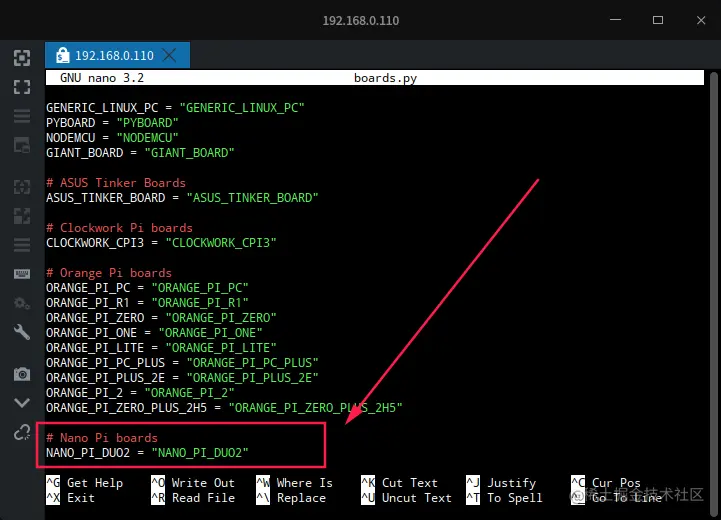Screen dimensions: 721x520
Task: Click the boards.py filename in nano header
Action: (385, 78)
